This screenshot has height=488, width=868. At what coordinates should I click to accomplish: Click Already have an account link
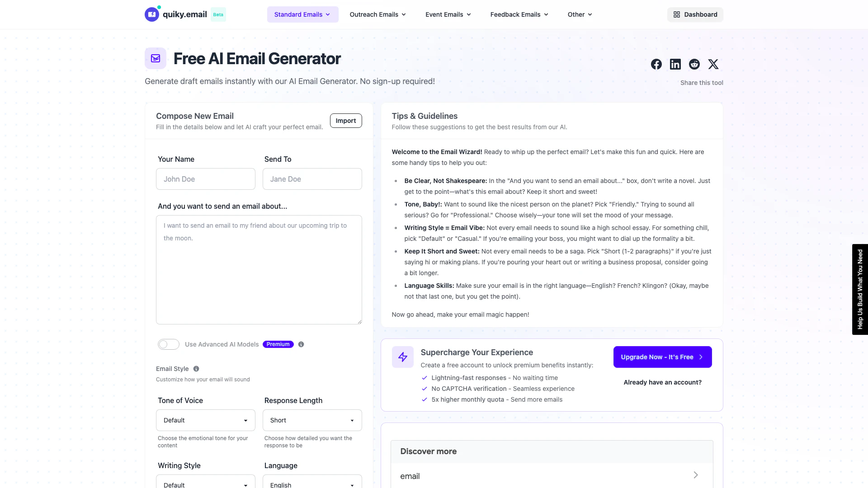coord(662,382)
